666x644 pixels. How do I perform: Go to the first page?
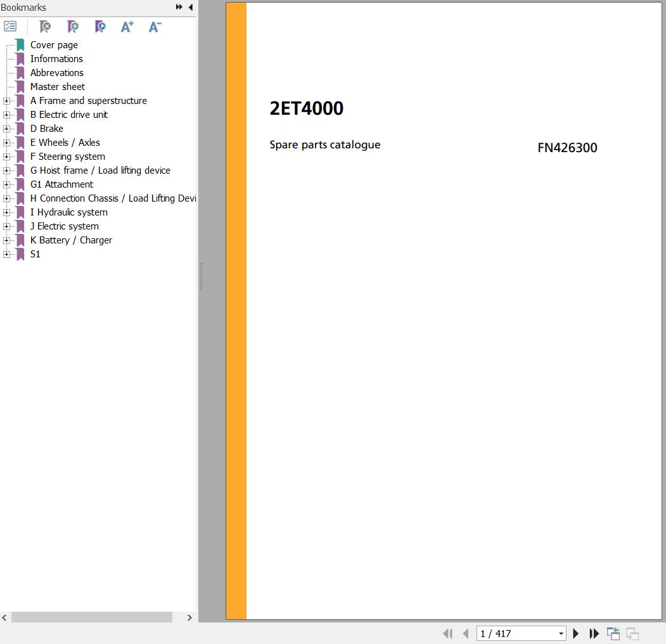click(x=447, y=633)
